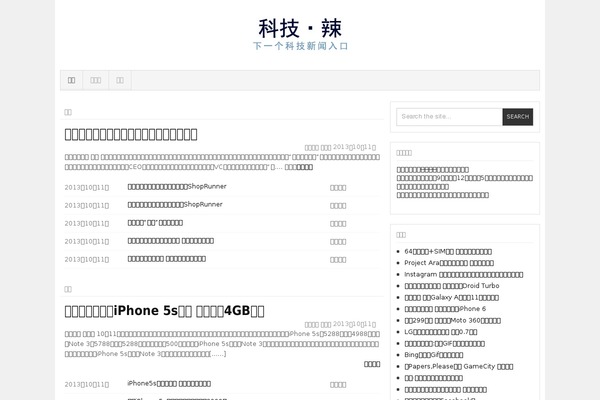Open the sidebar link mentioning 'Galaxy A'
This screenshot has height=400, width=600.
[451, 297]
